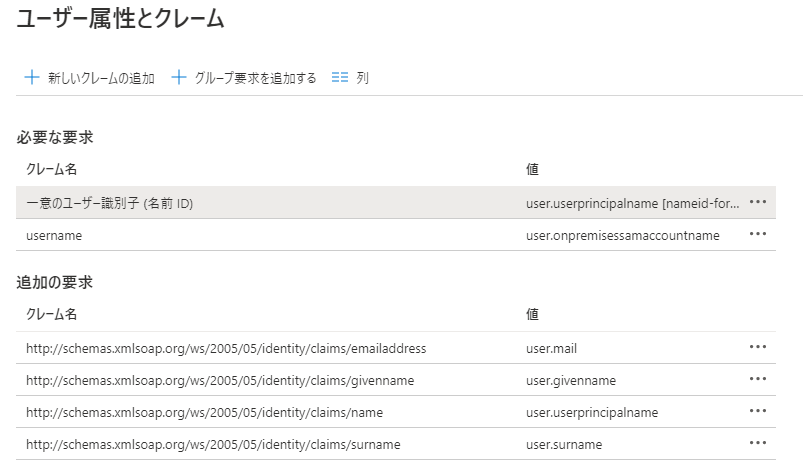Click the plus icon for new claim

coord(31,77)
